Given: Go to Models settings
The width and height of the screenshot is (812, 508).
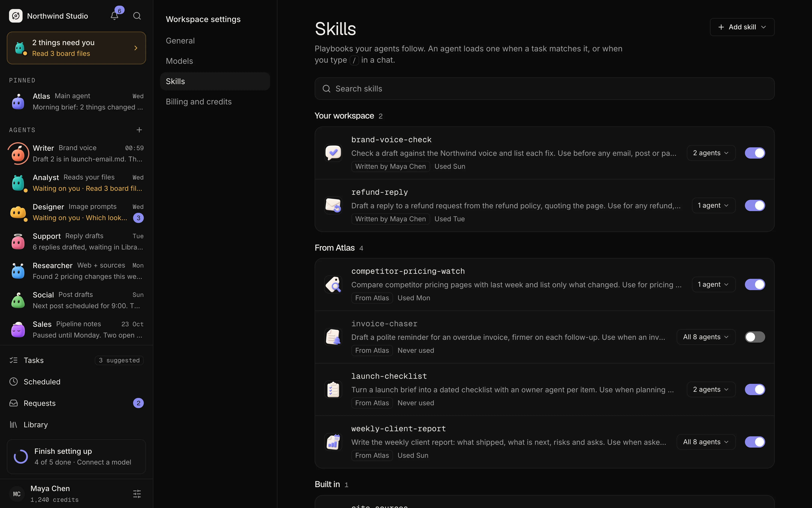Looking at the screenshot, I should coord(215,61).
